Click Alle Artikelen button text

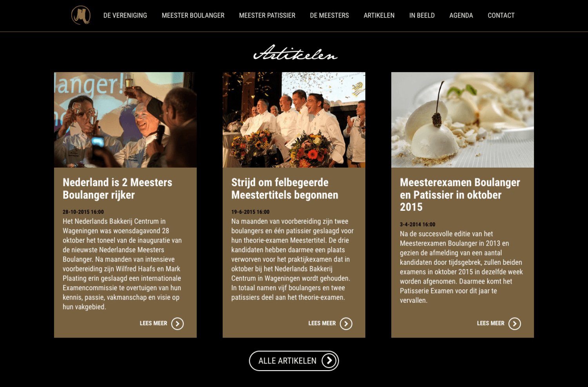[287, 361]
